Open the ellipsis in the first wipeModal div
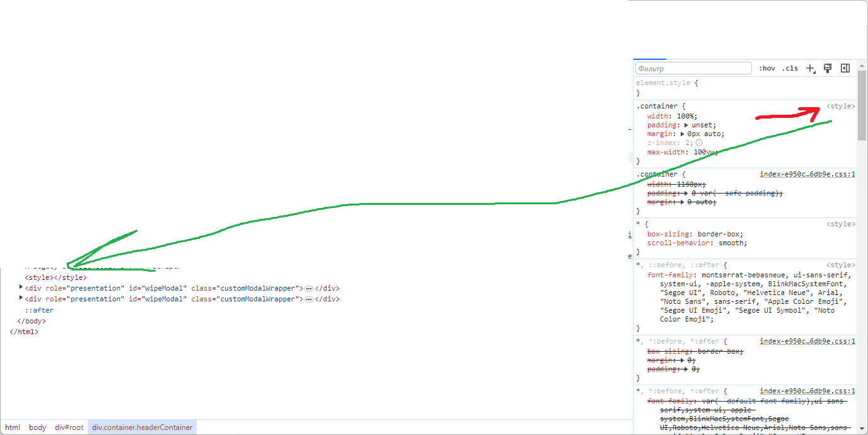 [309, 288]
